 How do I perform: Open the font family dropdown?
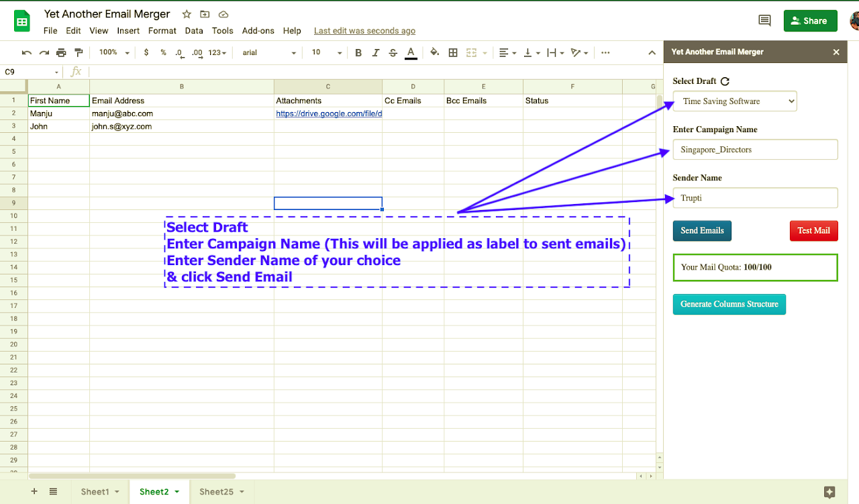tap(269, 52)
